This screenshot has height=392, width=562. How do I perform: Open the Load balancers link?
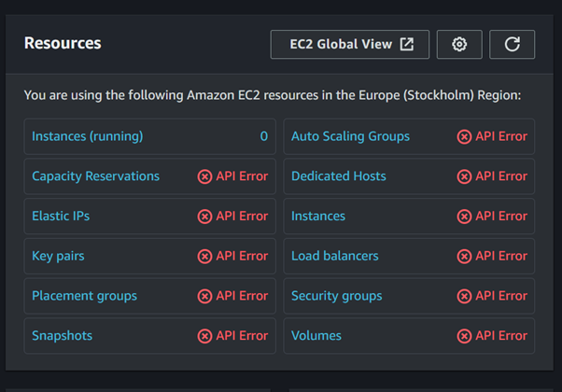[x=335, y=256]
